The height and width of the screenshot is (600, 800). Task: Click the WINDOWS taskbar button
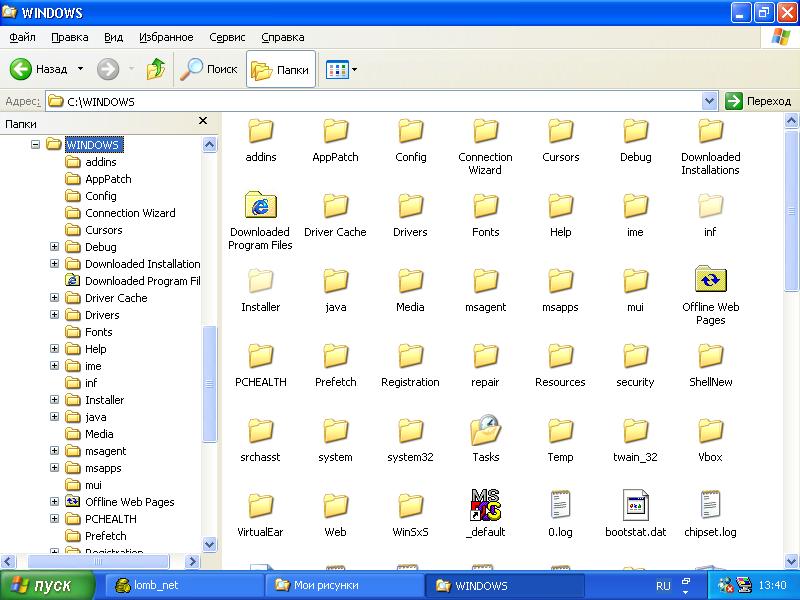[x=504, y=585]
